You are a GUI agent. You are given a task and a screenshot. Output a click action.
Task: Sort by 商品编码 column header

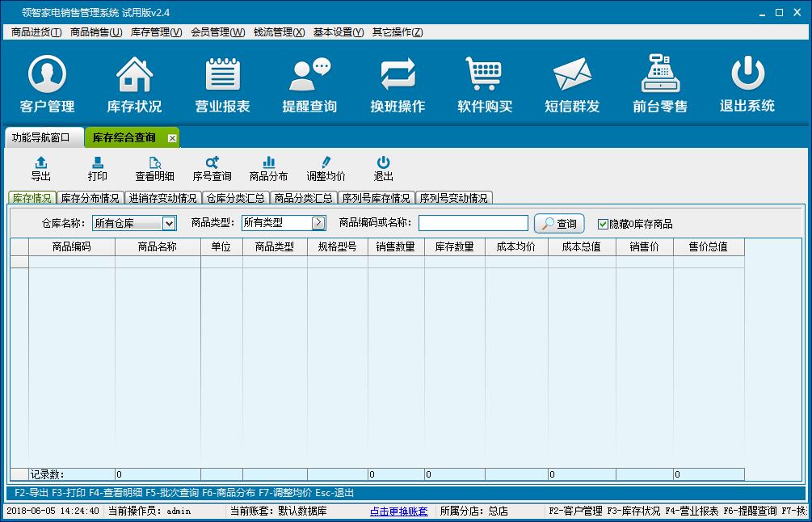(72, 247)
